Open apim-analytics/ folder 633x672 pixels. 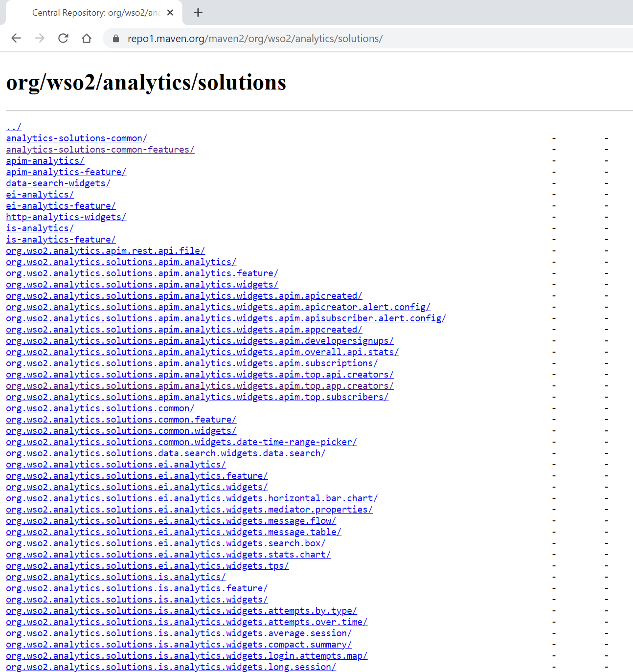tap(45, 161)
